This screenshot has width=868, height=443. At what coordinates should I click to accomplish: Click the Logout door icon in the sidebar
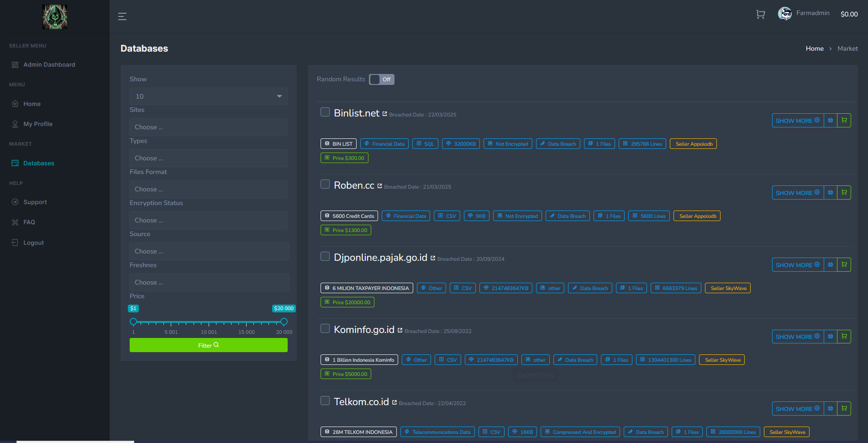coord(15,243)
